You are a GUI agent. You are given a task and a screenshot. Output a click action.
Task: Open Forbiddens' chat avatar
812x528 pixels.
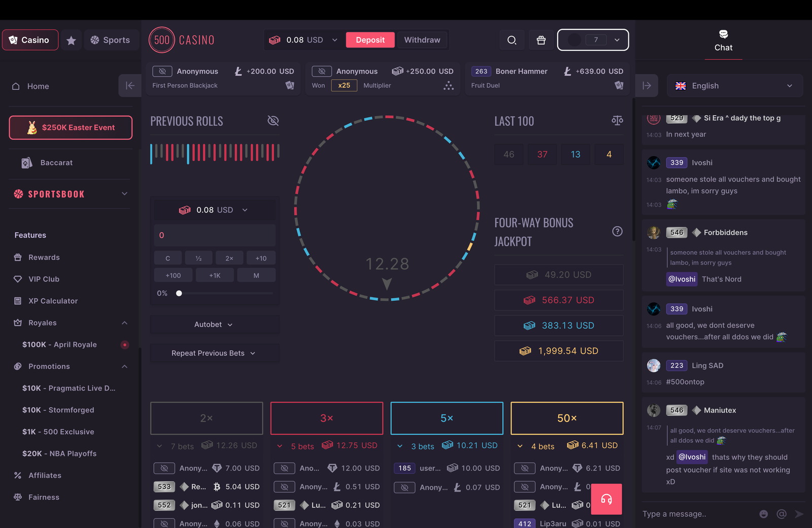click(654, 233)
